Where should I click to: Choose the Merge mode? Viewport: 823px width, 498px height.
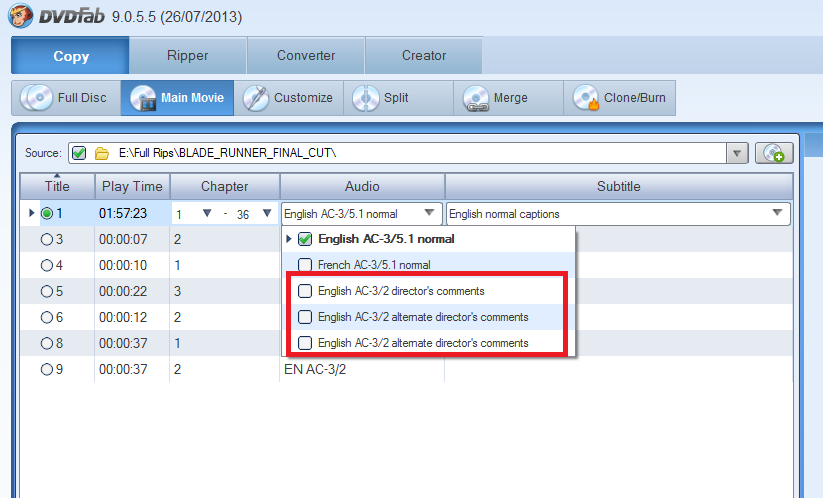tap(509, 98)
